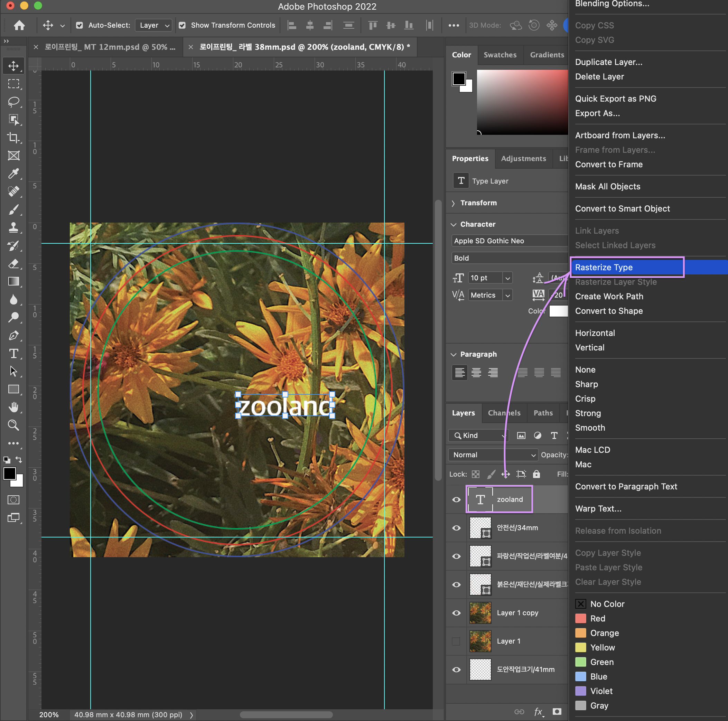728x721 pixels.
Task: Disable Show Transform Controls checkbox
Action: tap(183, 25)
